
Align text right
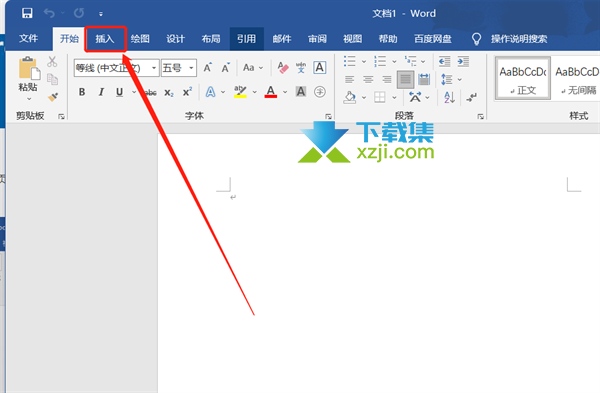[x=387, y=80]
